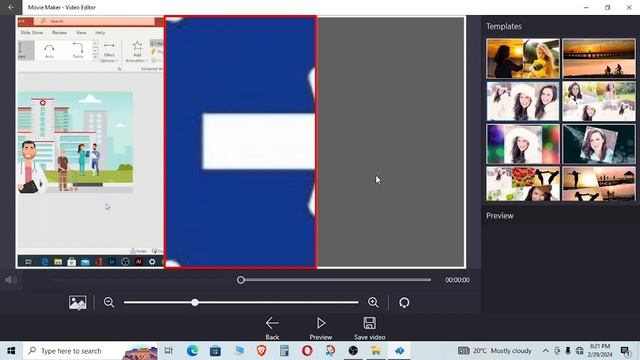
Task: Choose the two-women white winter template
Action: click(x=523, y=101)
